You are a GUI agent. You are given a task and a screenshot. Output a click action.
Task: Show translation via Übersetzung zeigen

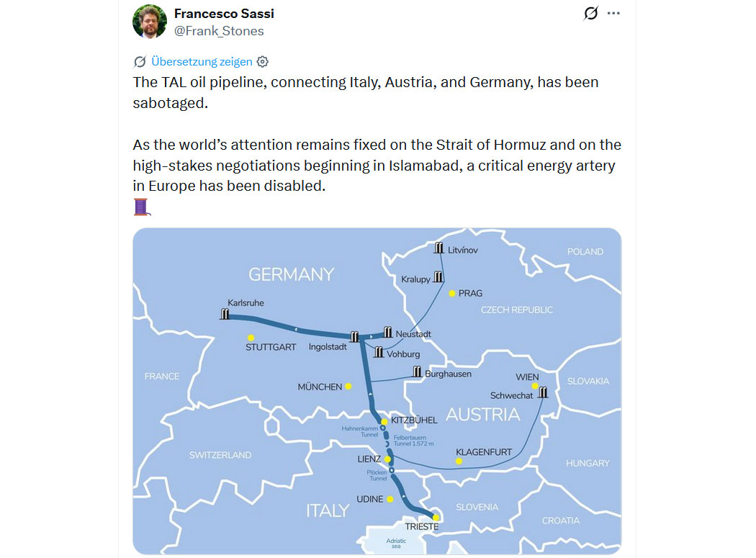click(202, 62)
